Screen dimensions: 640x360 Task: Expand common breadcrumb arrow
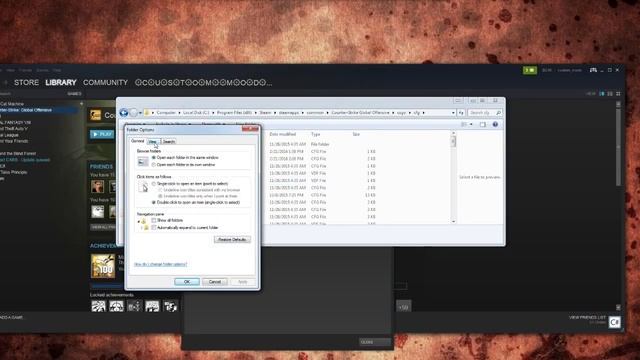tap(327, 113)
